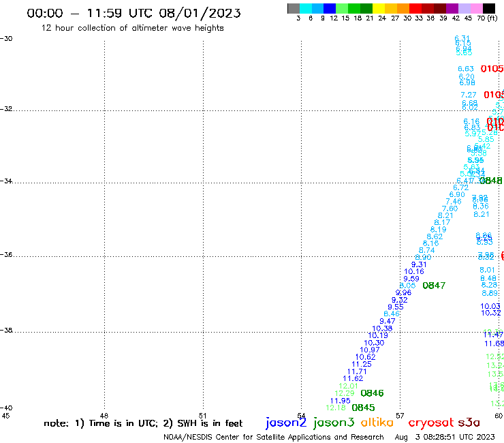Click the 6.72 wave height value

(460, 187)
